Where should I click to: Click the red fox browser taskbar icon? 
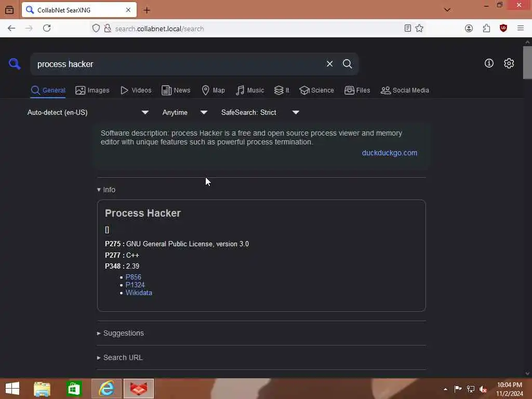click(139, 389)
